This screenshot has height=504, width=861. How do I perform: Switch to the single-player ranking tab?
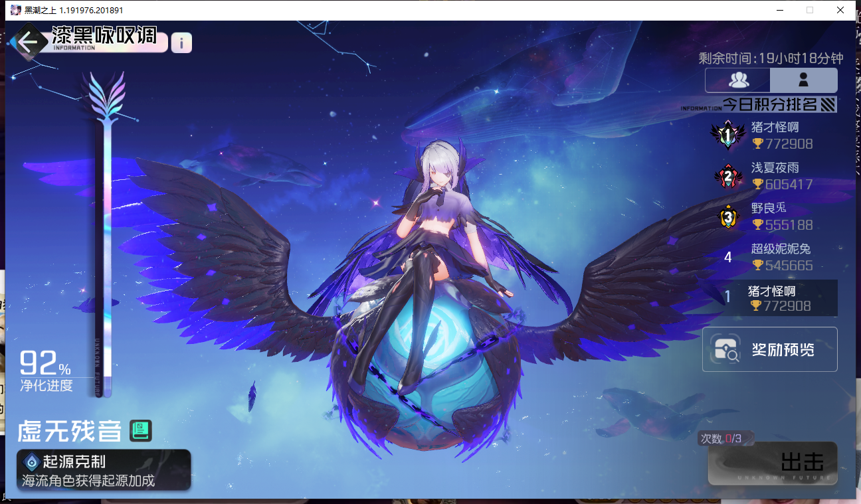[x=804, y=80]
